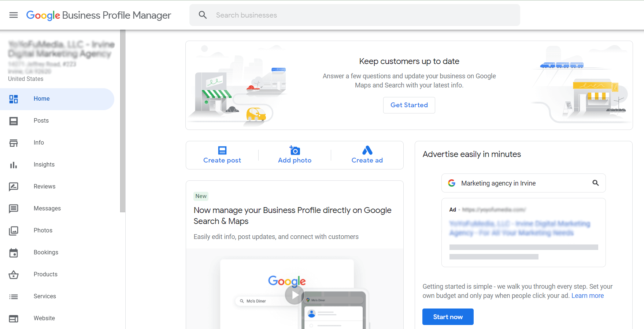This screenshot has width=644, height=329.
Task: Click the Bookings calendar icon
Action: (14, 253)
